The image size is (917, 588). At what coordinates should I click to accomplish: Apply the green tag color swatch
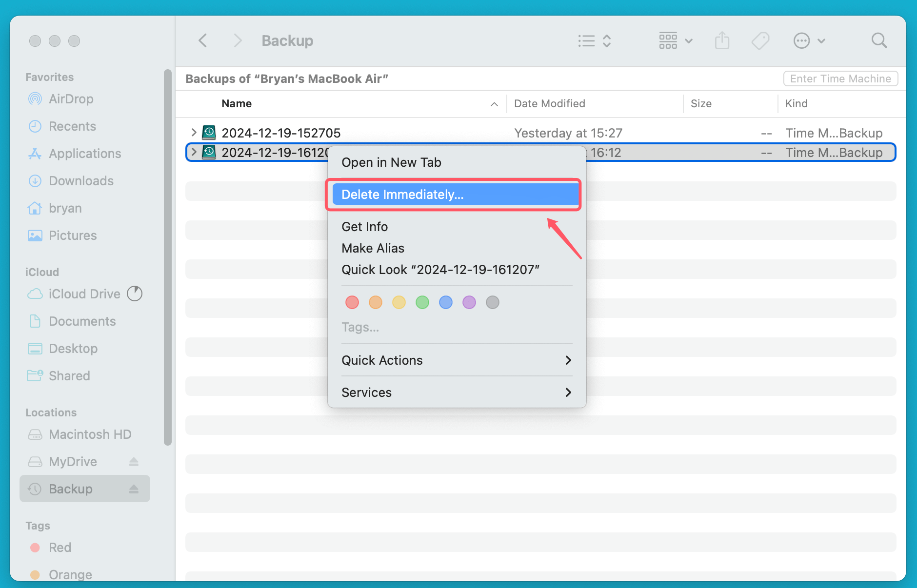click(422, 302)
